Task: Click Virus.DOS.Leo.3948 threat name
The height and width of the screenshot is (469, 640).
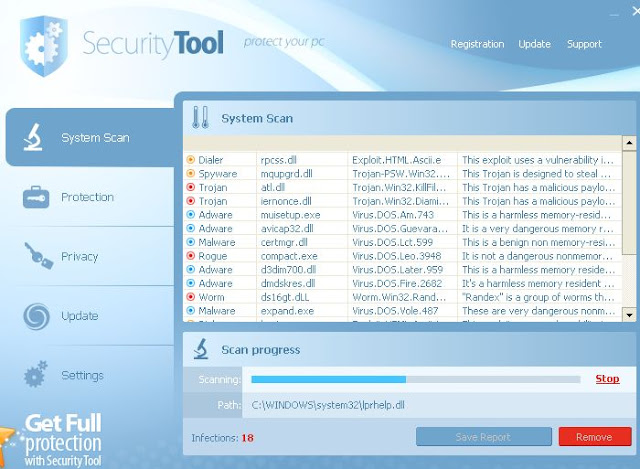Action: tap(396, 256)
